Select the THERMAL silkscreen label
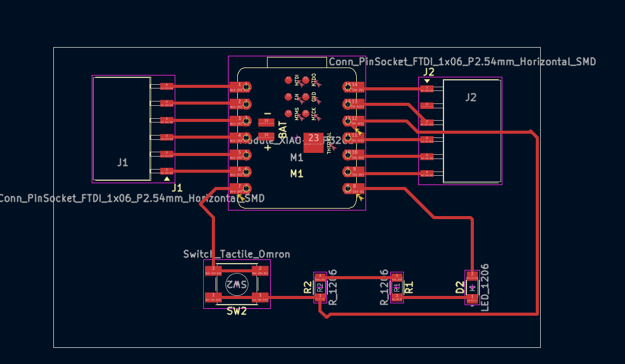This screenshot has width=625, height=364. [329, 143]
